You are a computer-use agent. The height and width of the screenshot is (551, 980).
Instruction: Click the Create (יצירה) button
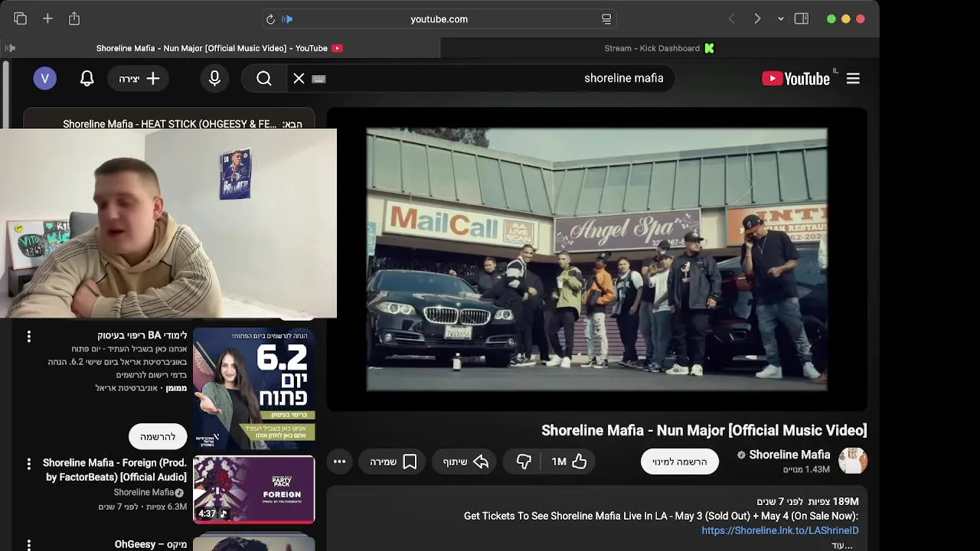click(139, 78)
